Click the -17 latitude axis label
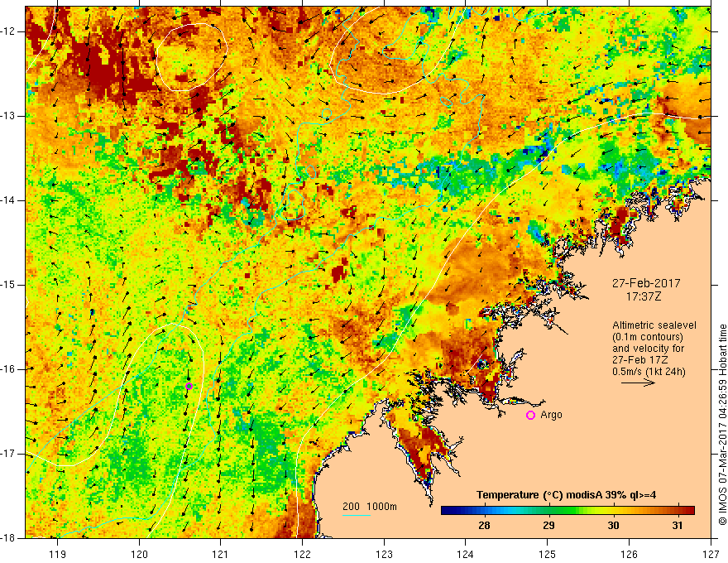Image resolution: width=728 pixels, height=563 pixels. click(8, 454)
